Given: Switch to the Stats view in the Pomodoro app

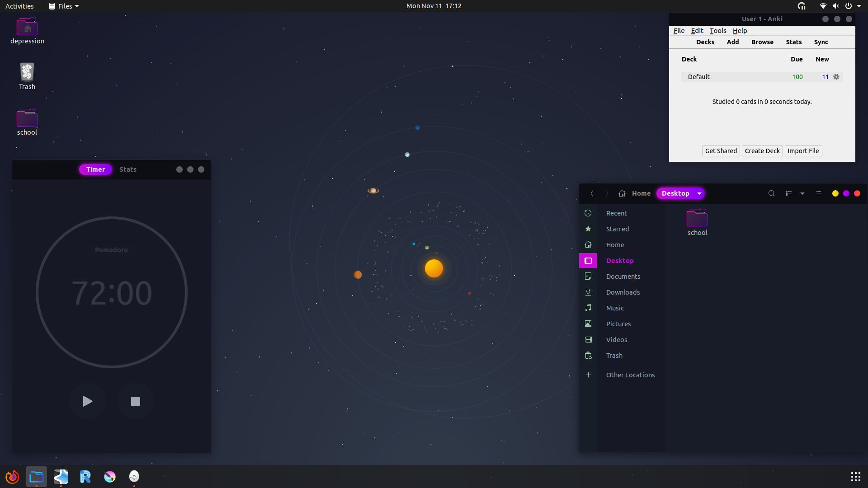Looking at the screenshot, I should [x=127, y=169].
